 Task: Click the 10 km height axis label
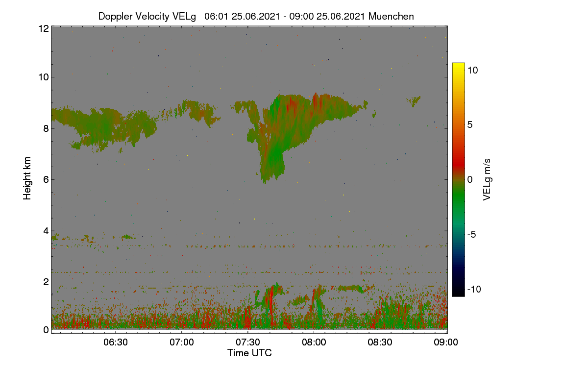coord(43,77)
